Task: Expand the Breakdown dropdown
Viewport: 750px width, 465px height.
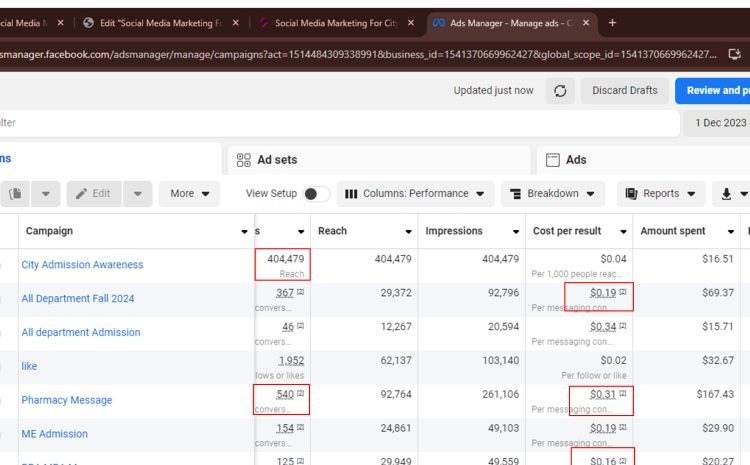Action: pyautogui.click(x=552, y=194)
